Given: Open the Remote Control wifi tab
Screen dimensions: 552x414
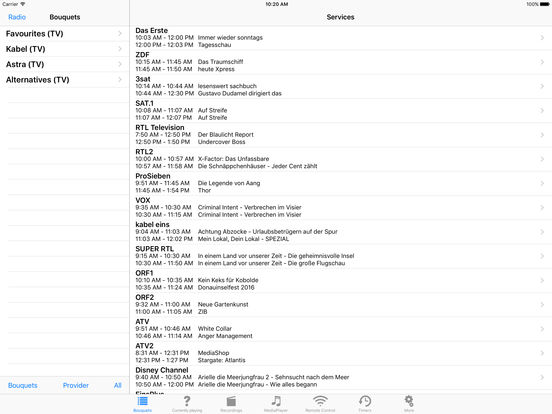Looking at the screenshot, I should tap(320, 401).
